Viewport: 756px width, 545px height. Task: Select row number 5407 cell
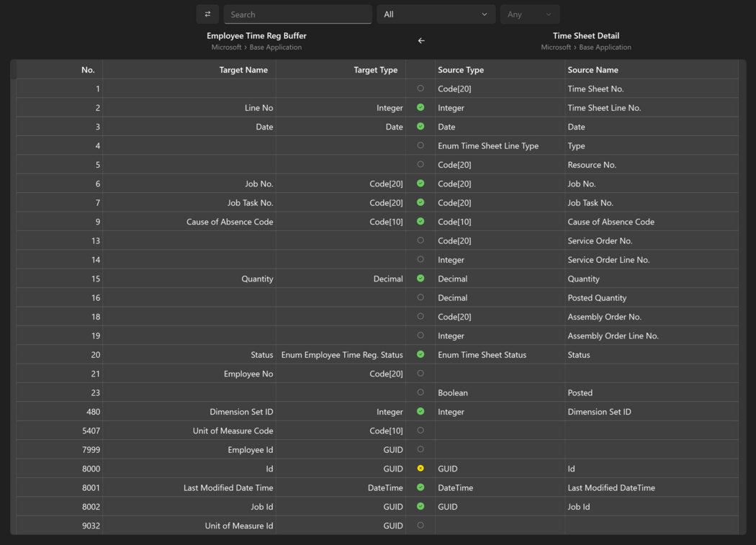tap(59, 431)
